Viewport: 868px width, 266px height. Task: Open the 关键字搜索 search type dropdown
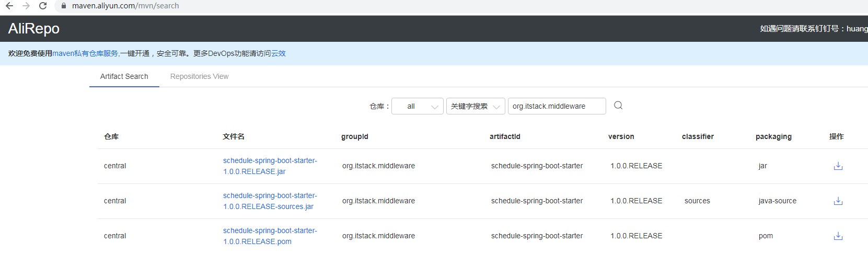pyautogui.click(x=476, y=106)
